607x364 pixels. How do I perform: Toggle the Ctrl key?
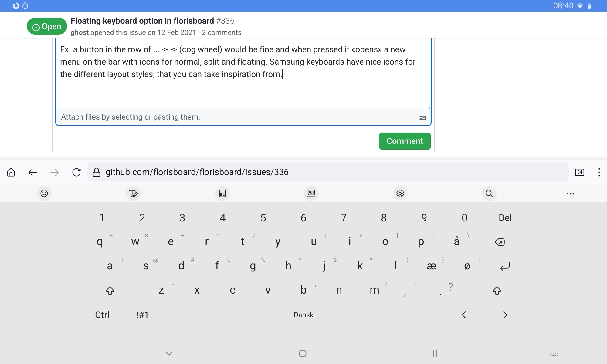[x=102, y=315]
